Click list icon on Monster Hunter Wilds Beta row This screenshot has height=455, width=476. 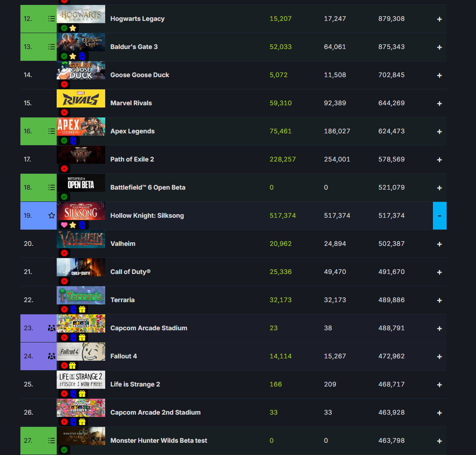coord(52,440)
